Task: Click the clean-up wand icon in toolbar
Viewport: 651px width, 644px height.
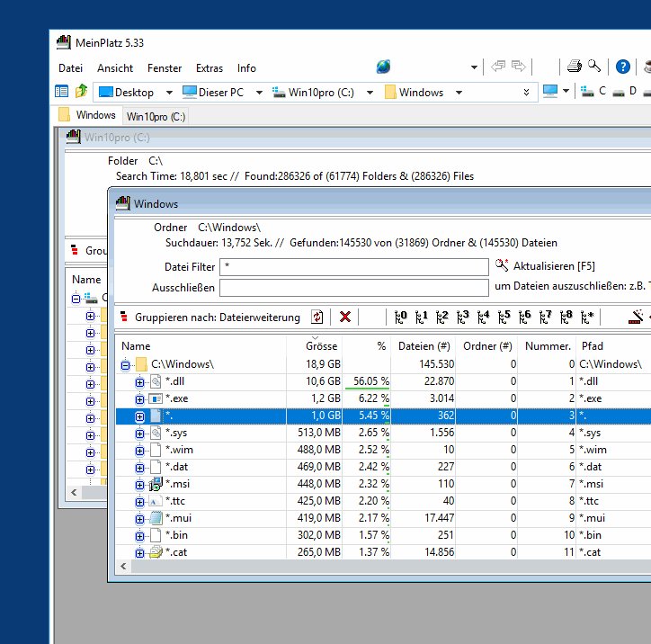Action: coord(636,317)
